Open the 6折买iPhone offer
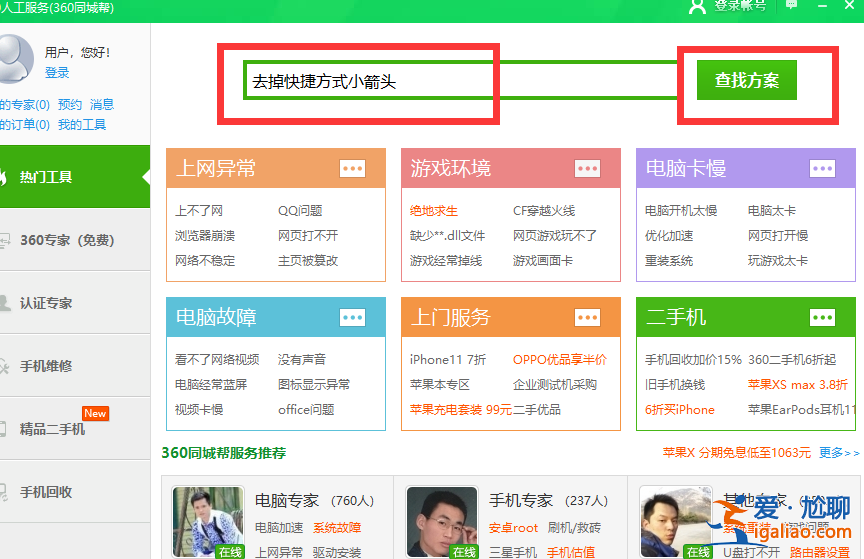The width and height of the screenshot is (864, 559). (x=679, y=409)
